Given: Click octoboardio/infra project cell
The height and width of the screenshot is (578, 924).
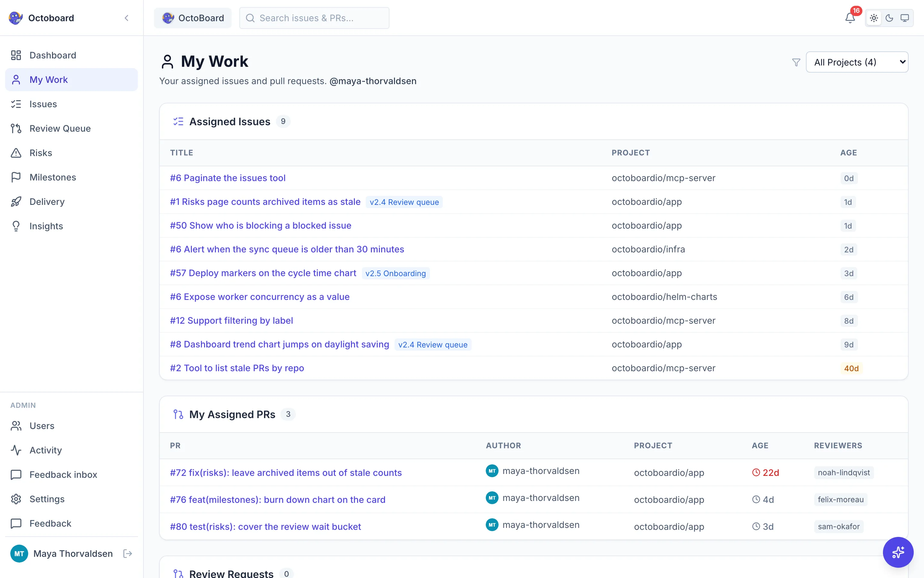Looking at the screenshot, I should pyautogui.click(x=648, y=249).
